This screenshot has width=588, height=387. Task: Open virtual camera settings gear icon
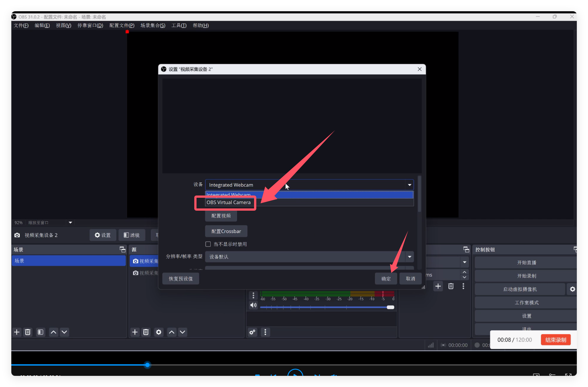coord(572,289)
